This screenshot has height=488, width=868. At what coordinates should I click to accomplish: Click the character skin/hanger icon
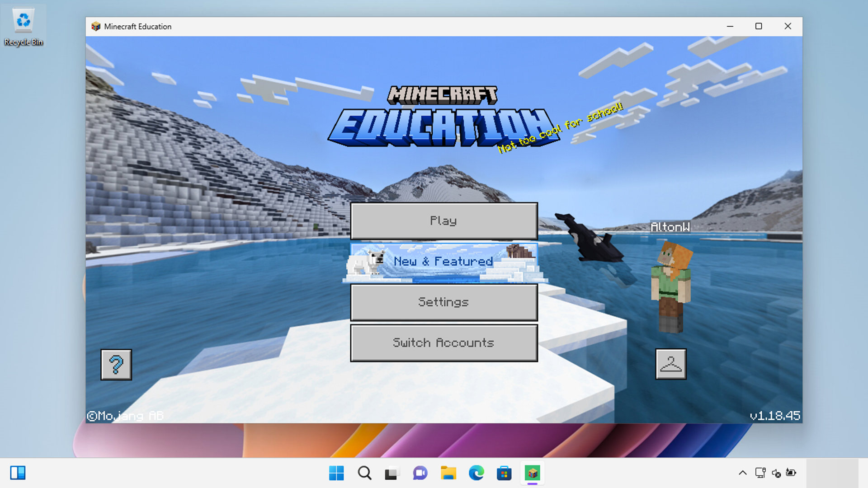pyautogui.click(x=671, y=364)
